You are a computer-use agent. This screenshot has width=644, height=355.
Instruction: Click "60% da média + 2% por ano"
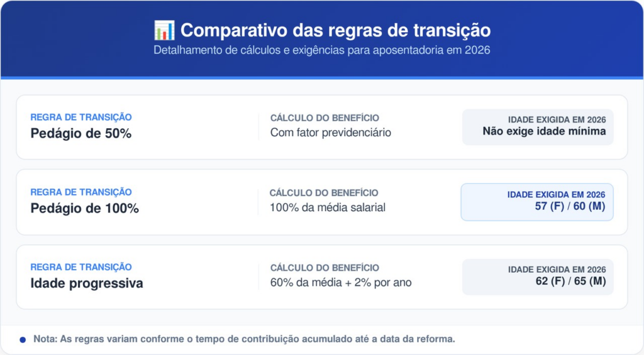(x=341, y=283)
